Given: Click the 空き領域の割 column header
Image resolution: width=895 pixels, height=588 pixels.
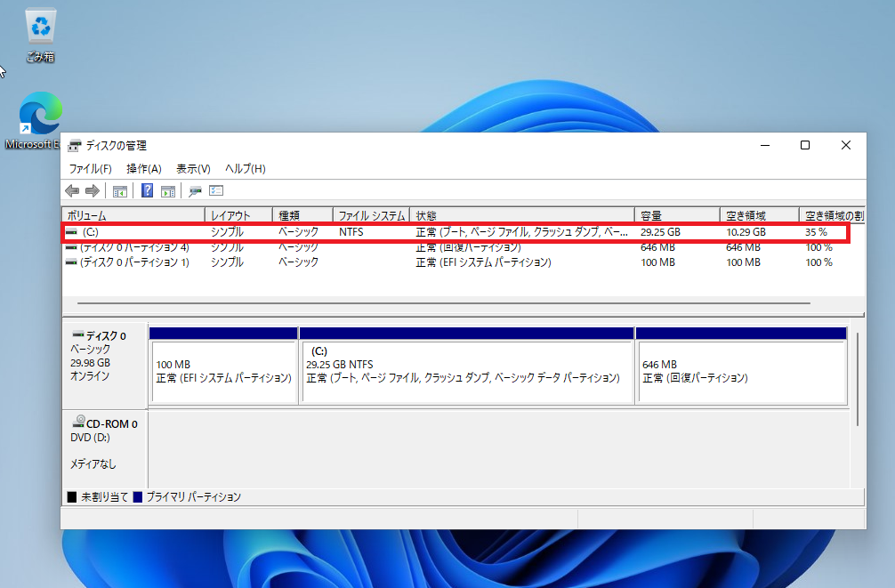Looking at the screenshot, I should (832, 215).
